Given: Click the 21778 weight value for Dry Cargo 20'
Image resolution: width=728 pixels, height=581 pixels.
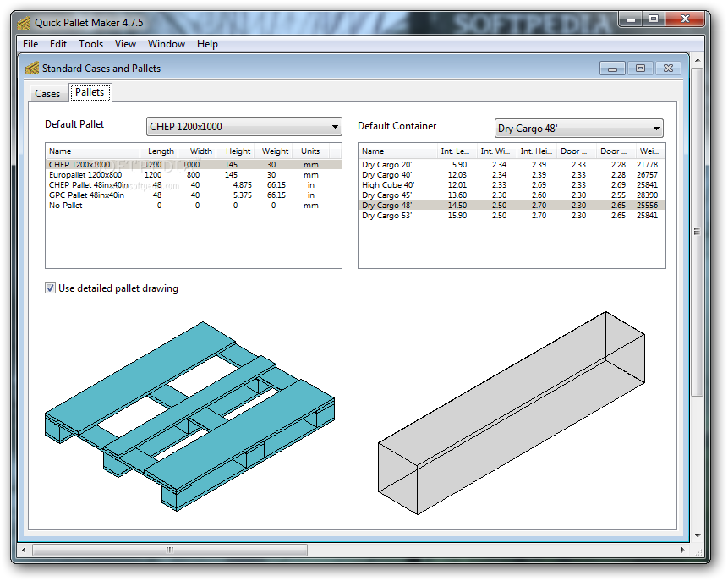Looking at the screenshot, I should point(647,165).
